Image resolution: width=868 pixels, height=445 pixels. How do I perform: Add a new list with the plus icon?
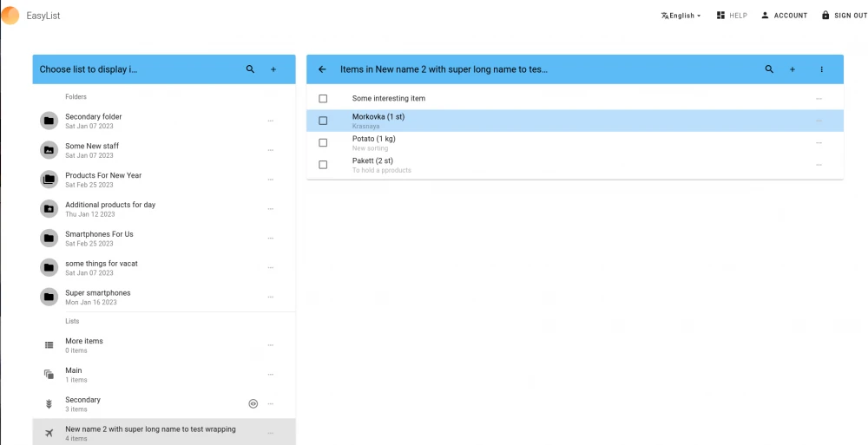[273, 69]
